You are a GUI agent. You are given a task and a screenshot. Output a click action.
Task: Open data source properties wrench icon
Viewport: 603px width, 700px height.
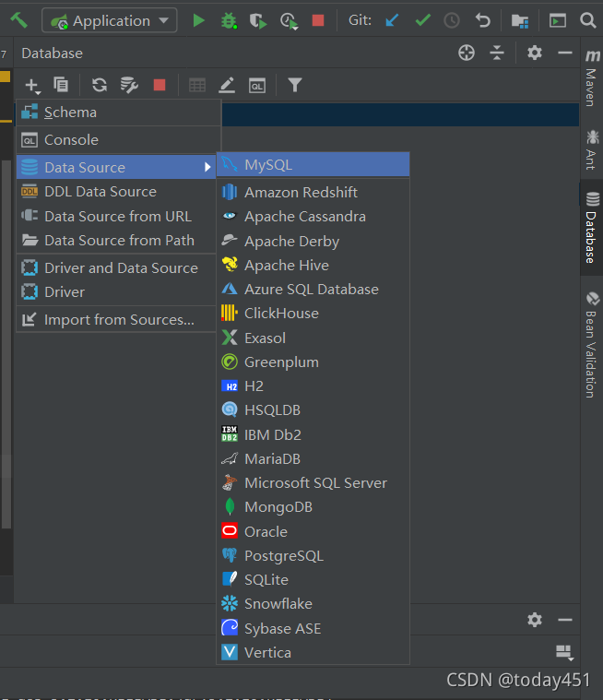pyautogui.click(x=129, y=84)
